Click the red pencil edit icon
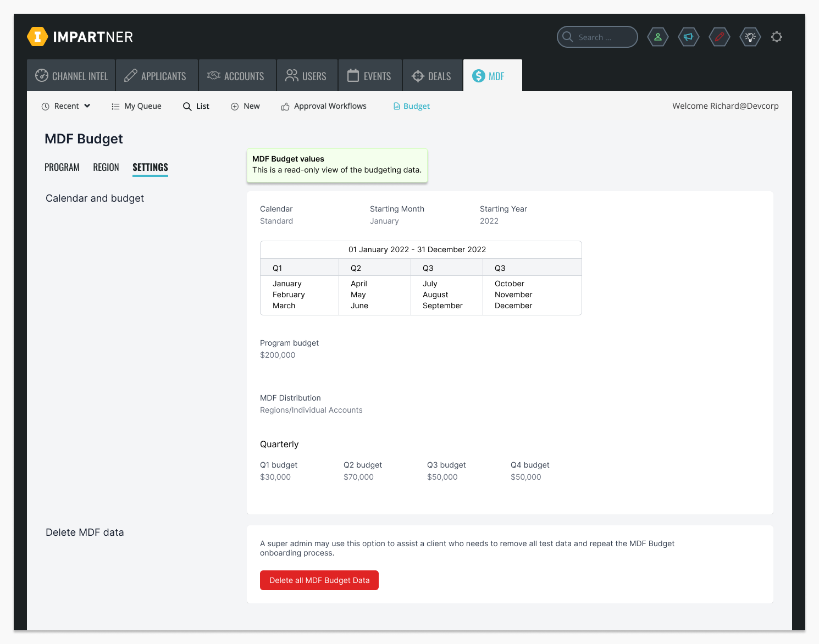Screen dimensions: 819x644 719,37
